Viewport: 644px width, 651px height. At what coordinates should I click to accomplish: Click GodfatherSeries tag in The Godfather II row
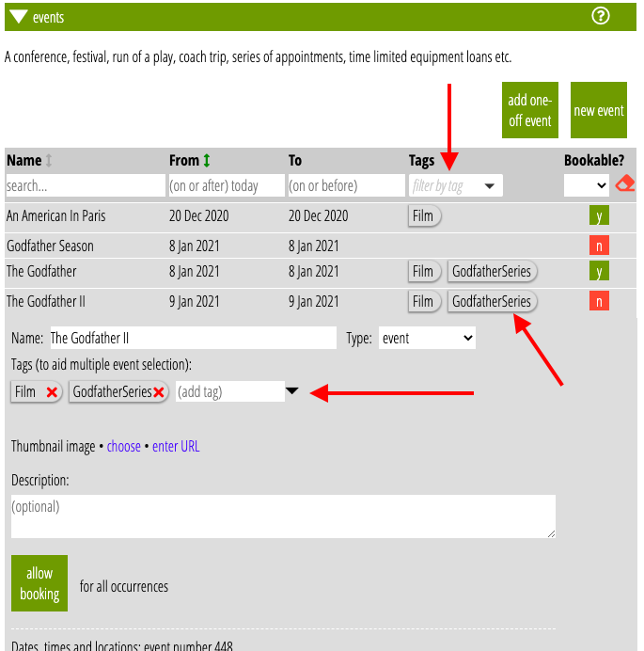(x=492, y=301)
